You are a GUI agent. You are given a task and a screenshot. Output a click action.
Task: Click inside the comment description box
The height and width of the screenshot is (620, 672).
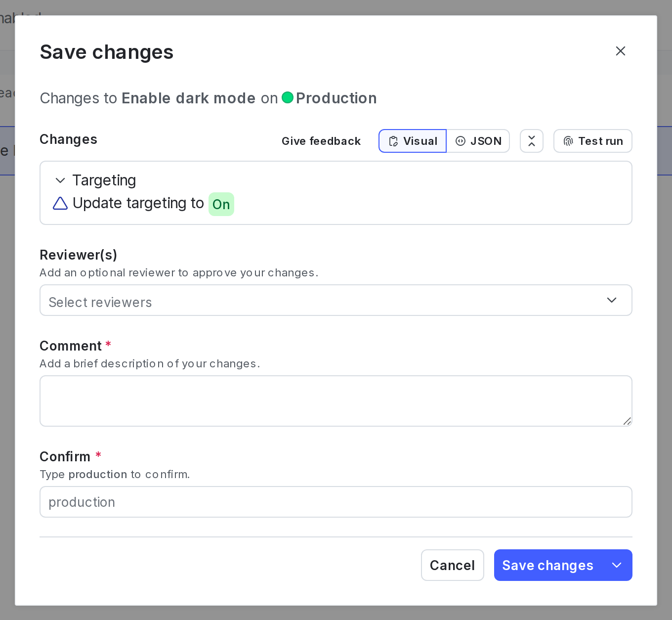336,400
